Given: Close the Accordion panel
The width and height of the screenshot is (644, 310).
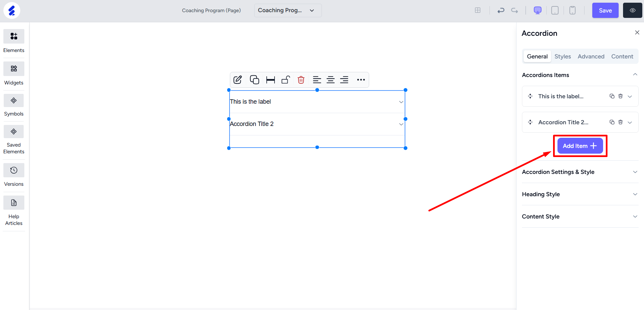Looking at the screenshot, I should tap(637, 32).
